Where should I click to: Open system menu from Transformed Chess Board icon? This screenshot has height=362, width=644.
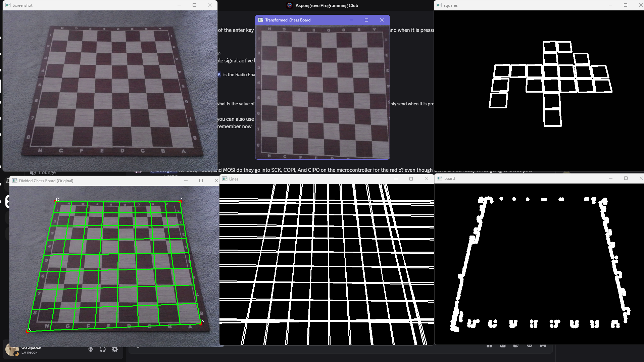260,20
